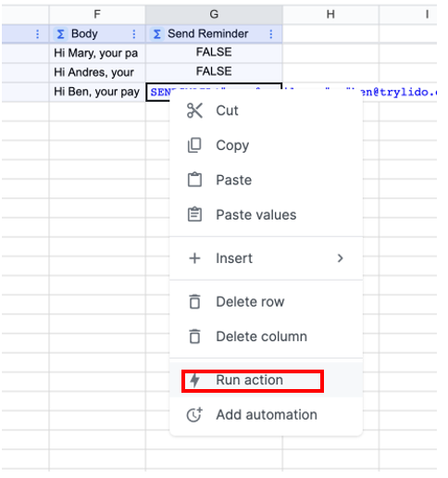Click the sigma icon in Send Reminder header

[x=157, y=34]
